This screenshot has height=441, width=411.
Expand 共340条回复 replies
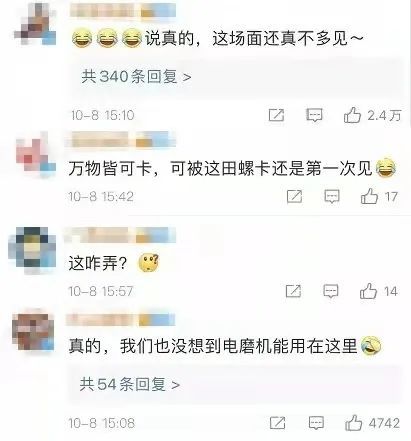tap(137, 77)
